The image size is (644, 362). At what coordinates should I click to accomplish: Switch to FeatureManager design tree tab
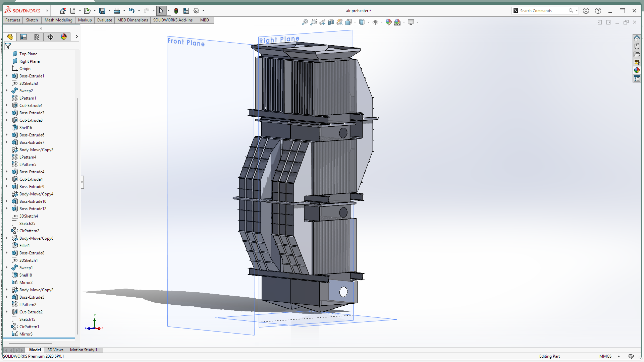[x=10, y=37]
